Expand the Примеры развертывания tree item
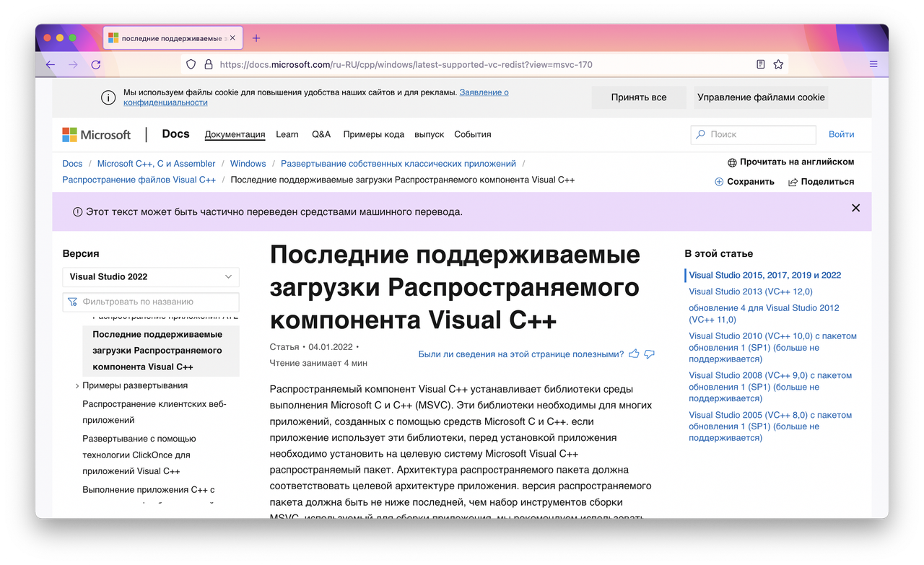924x565 pixels. coord(77,386)
